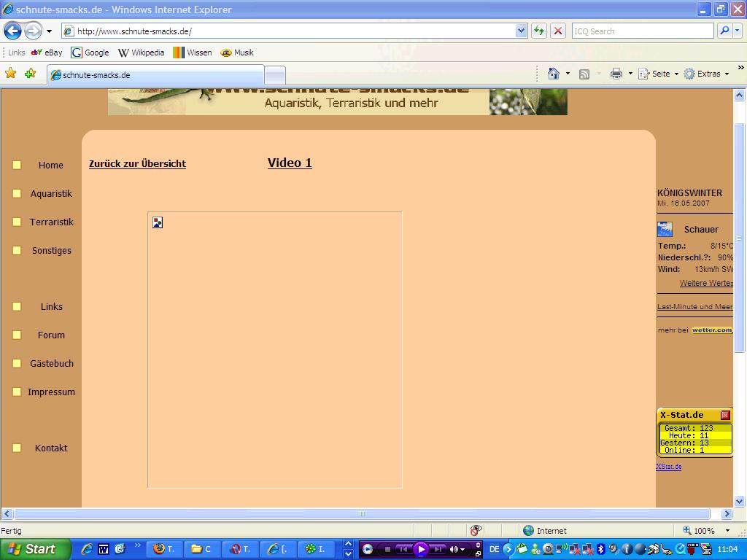The height and width of the screenshot is (560, 747).
Task: Click the broken image placeholder in video box
Action: point(158,222)
